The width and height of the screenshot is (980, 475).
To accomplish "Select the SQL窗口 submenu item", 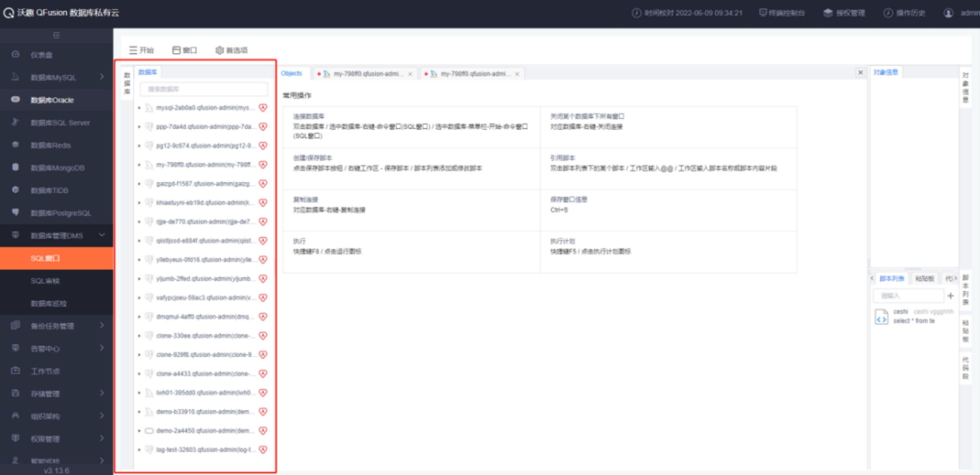I will (x=56, y=258).
